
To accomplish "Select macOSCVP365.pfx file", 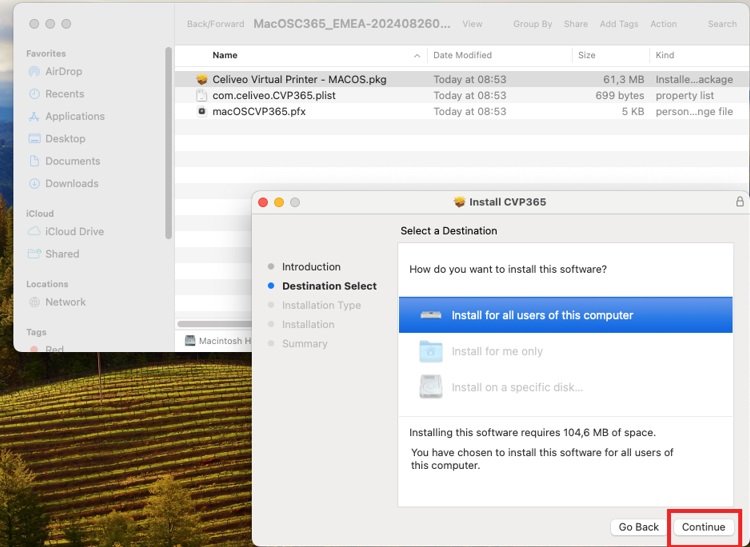I will (x=462, y=111).
